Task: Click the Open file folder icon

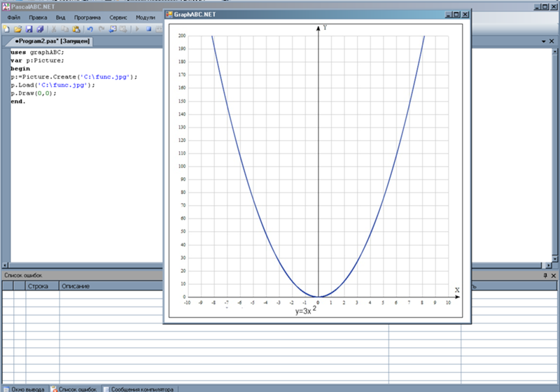Action: (x=17, y=29)
